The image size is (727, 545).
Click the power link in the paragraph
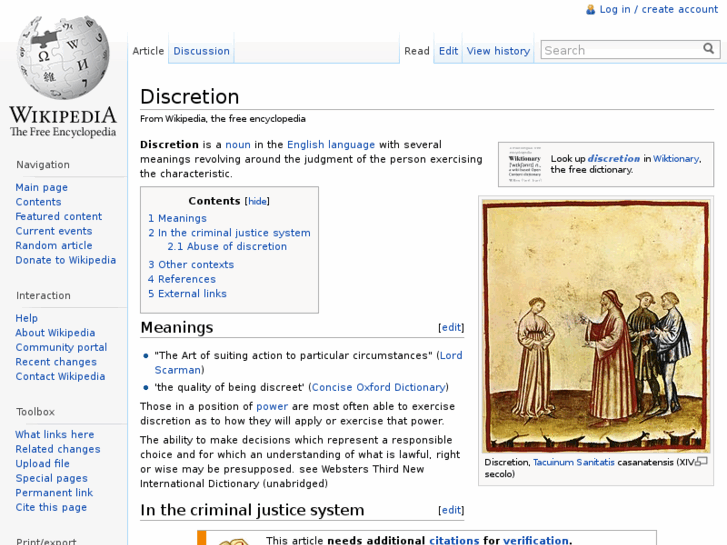click(x=272, y=407)
